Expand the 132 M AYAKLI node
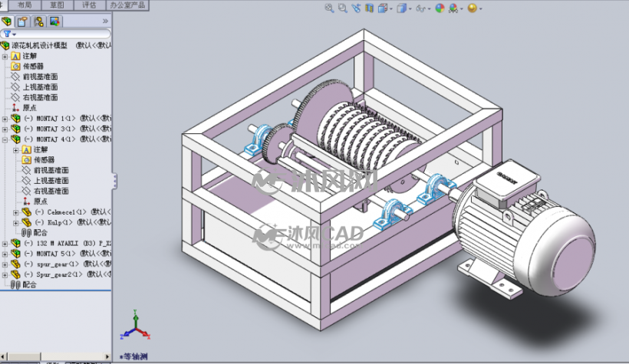Screen dimensions: 629x364 click(x=5, y=244)
